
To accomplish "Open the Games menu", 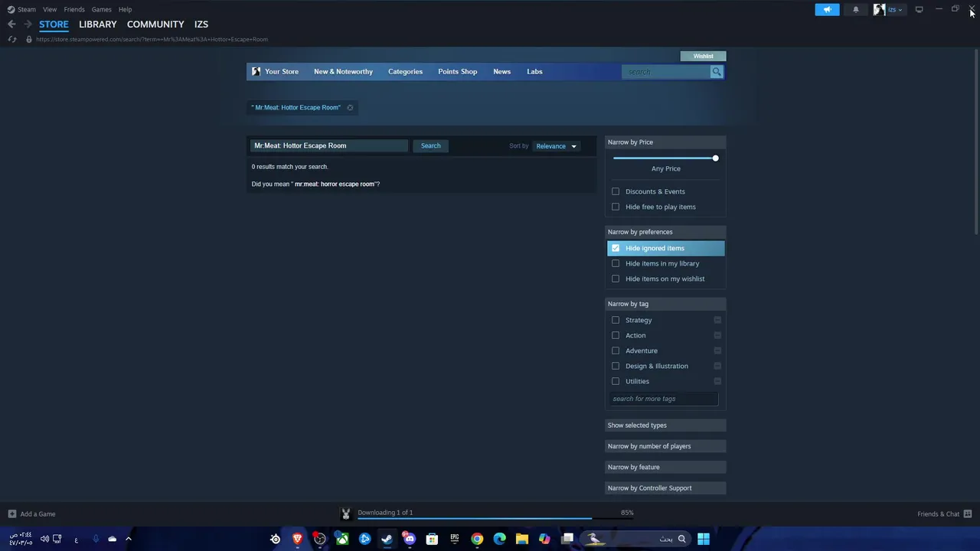I will click(101, 9).
